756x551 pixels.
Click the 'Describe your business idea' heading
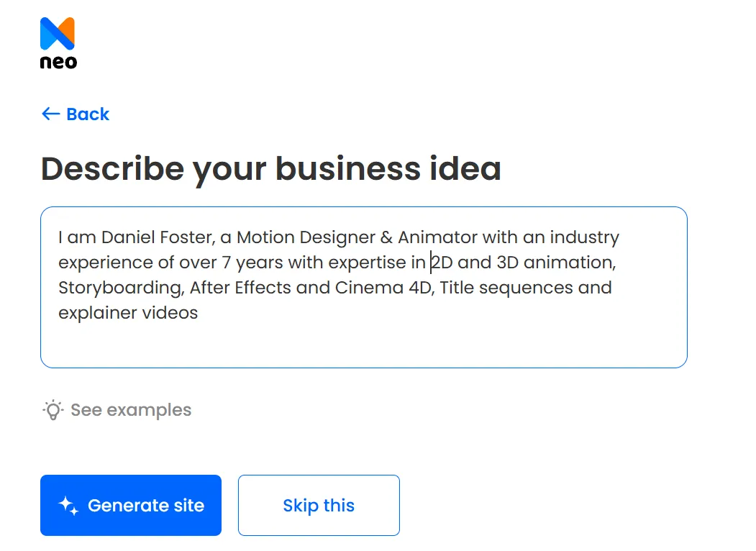tap(271, 169)
